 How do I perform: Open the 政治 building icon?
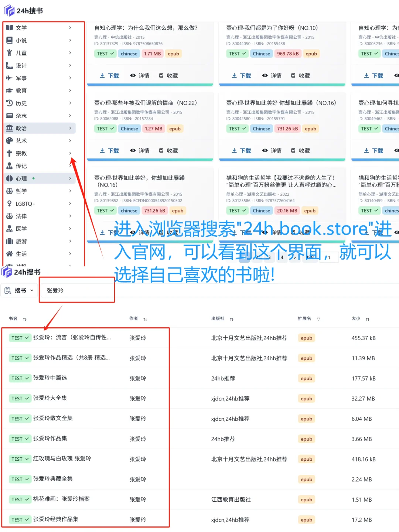point(10,128)
